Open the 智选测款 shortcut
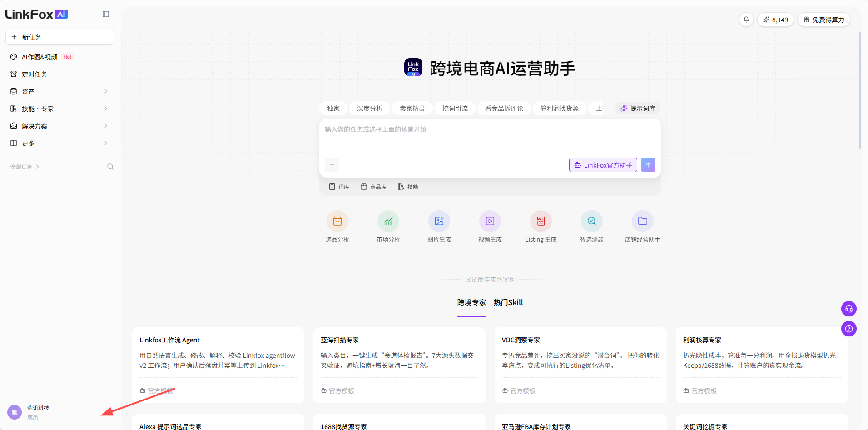The width and height of the screenshot is (868, 430). [592, 227]
